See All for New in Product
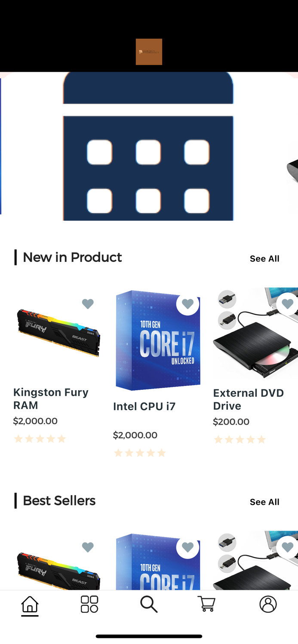The image size is (298, 644). (x=264, y=258)
